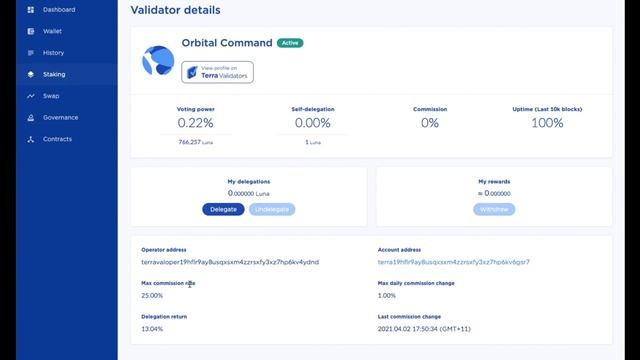The image size is (640, 360).
Task: Click the Withdraw rewards button
Action: (494, 209)
